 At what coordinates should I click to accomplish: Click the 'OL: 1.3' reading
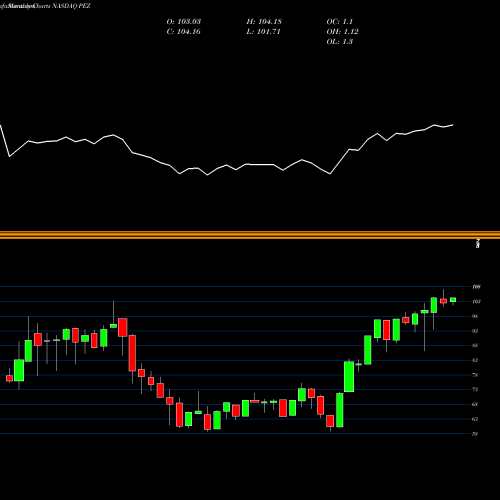point(340,42)
